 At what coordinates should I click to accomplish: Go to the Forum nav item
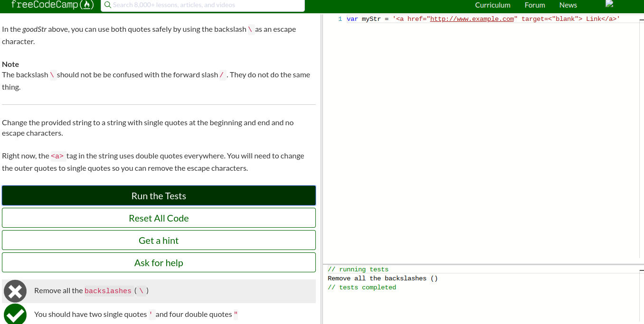[535, 5]
